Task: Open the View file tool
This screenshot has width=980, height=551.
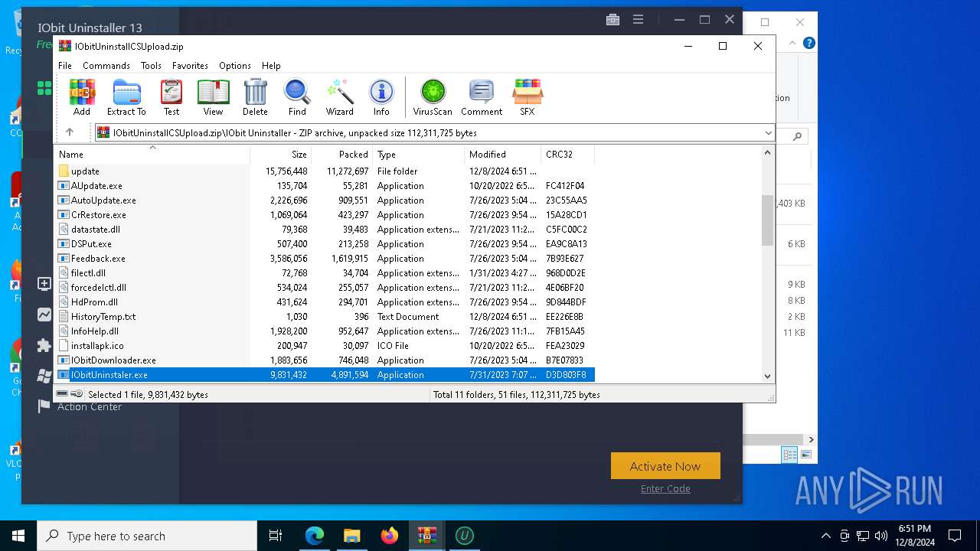Action: [x=213, y=97]
